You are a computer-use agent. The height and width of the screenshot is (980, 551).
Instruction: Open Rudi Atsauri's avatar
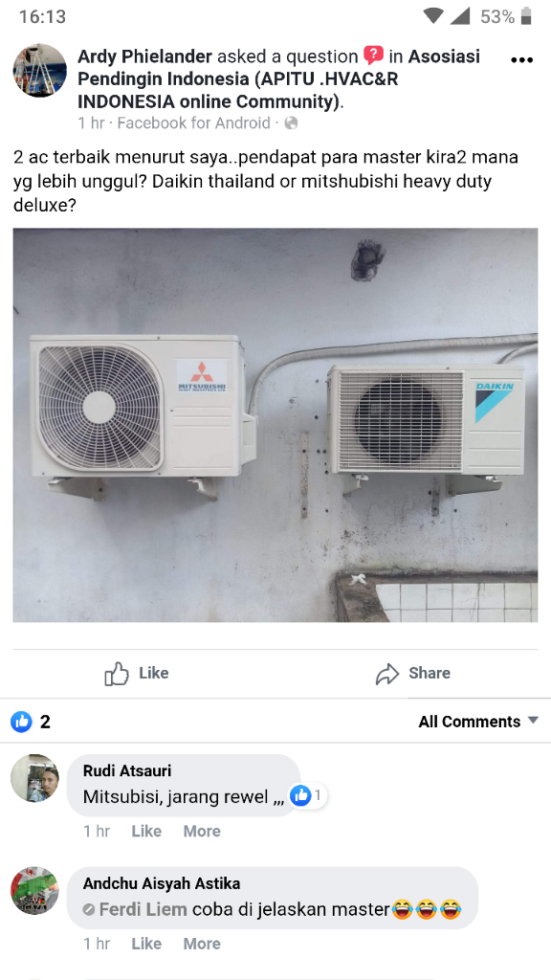[35, 778]
